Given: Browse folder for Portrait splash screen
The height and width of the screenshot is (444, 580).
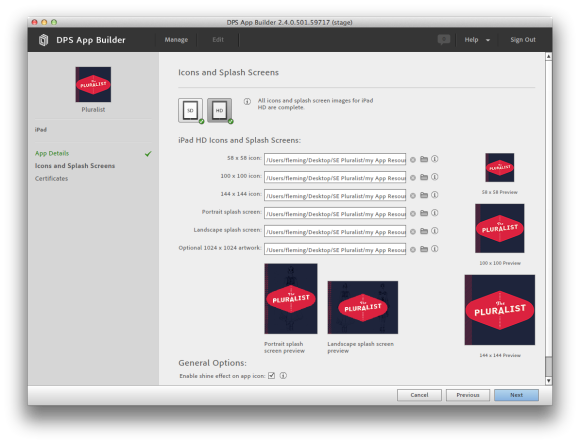Looking at the screenshot, I should [424, 213].
